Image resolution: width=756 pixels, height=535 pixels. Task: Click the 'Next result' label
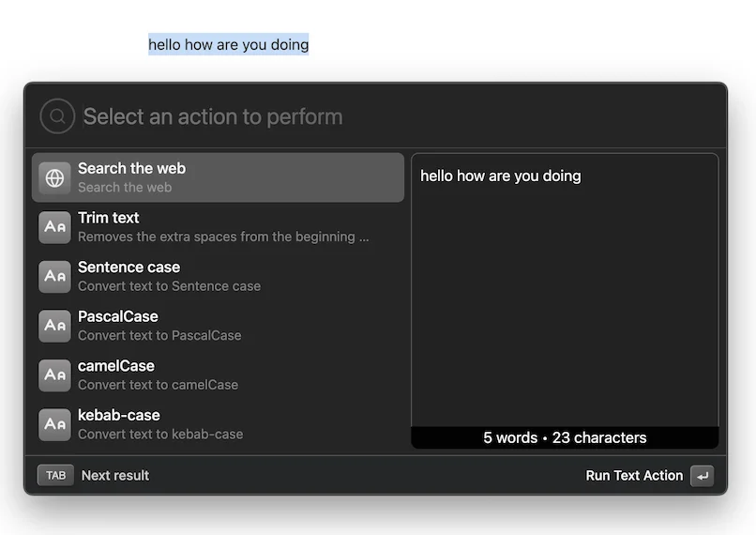[115, 475]
